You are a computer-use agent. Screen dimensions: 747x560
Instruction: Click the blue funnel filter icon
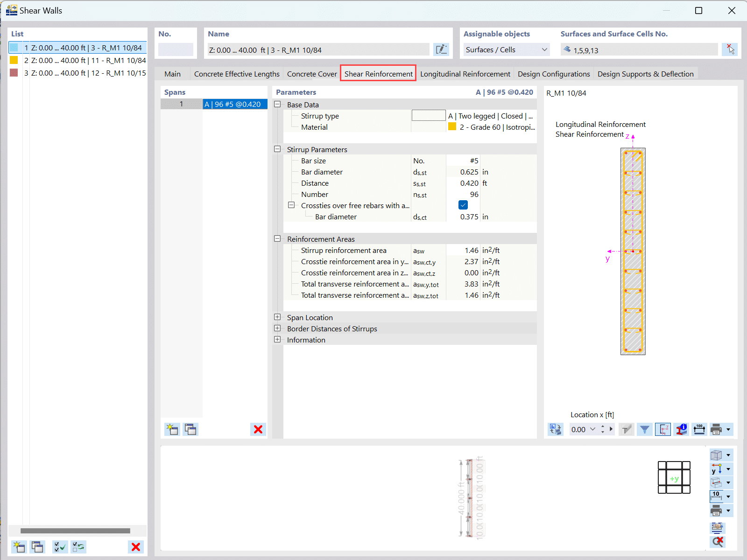pyautogui.click(x=645, y=429)
